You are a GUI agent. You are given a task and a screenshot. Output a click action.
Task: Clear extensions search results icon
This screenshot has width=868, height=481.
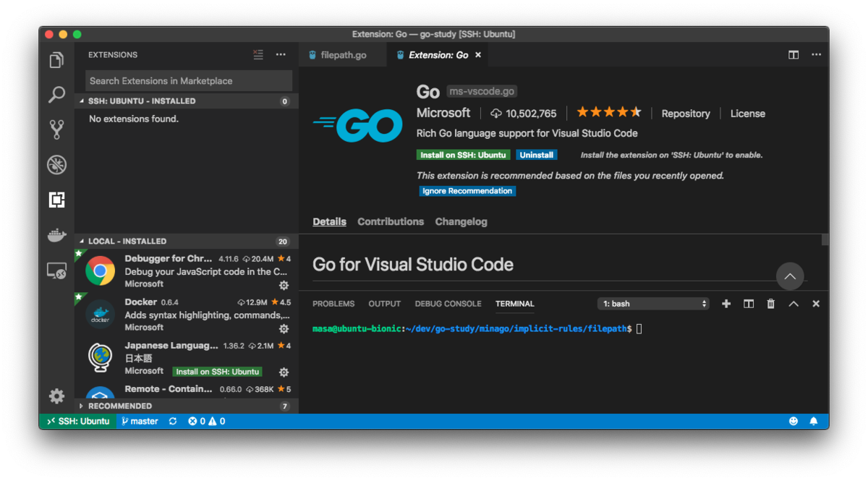tap(258, 55)
